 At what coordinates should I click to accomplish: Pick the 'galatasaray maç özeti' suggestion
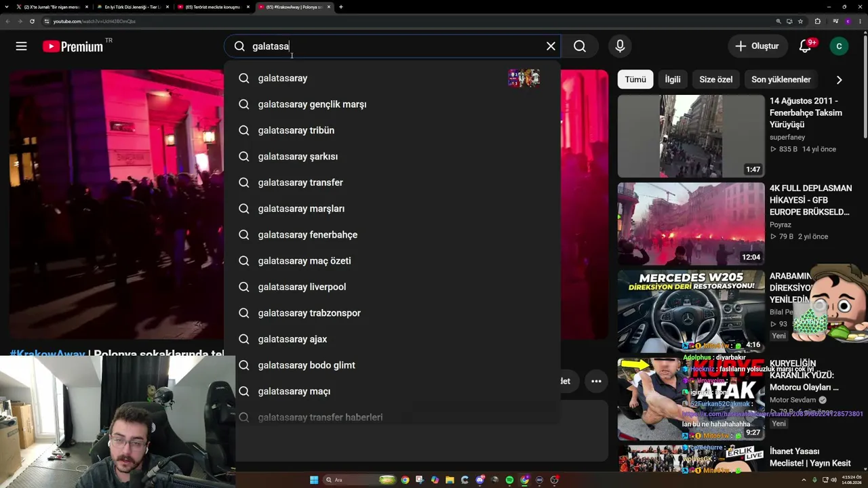[392, 261]
